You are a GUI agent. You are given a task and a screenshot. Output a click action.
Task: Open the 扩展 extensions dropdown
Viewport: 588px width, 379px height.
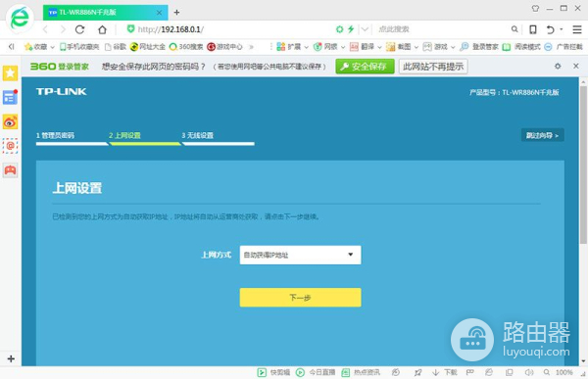point(292,47)
